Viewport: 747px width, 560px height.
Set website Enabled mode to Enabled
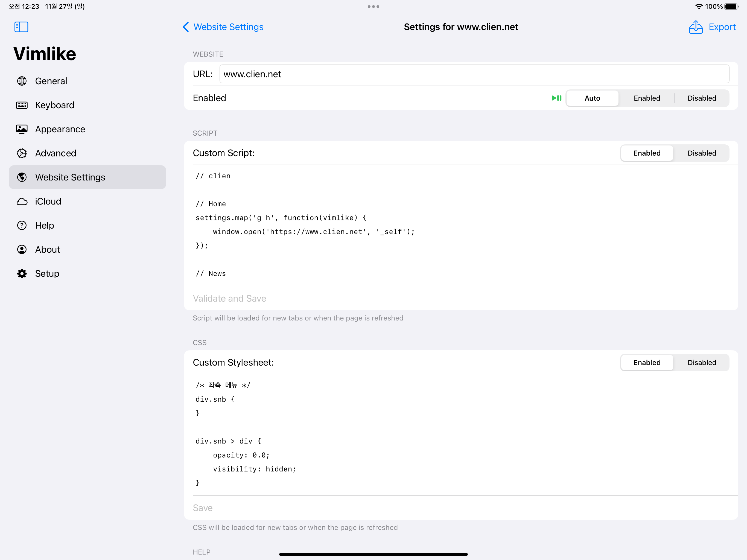(x=647, y=98)
